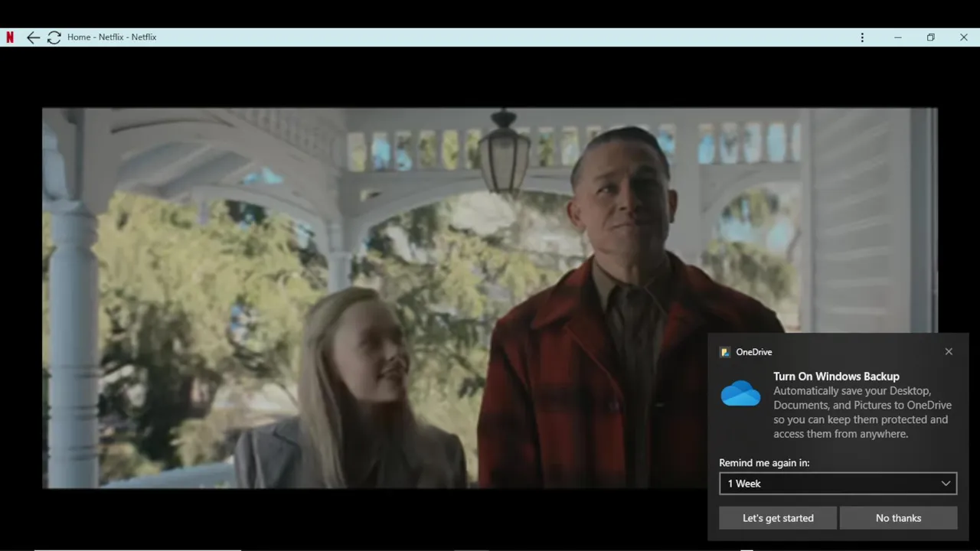Go back using the back arrow
The image size is (980, 551).
33,37
